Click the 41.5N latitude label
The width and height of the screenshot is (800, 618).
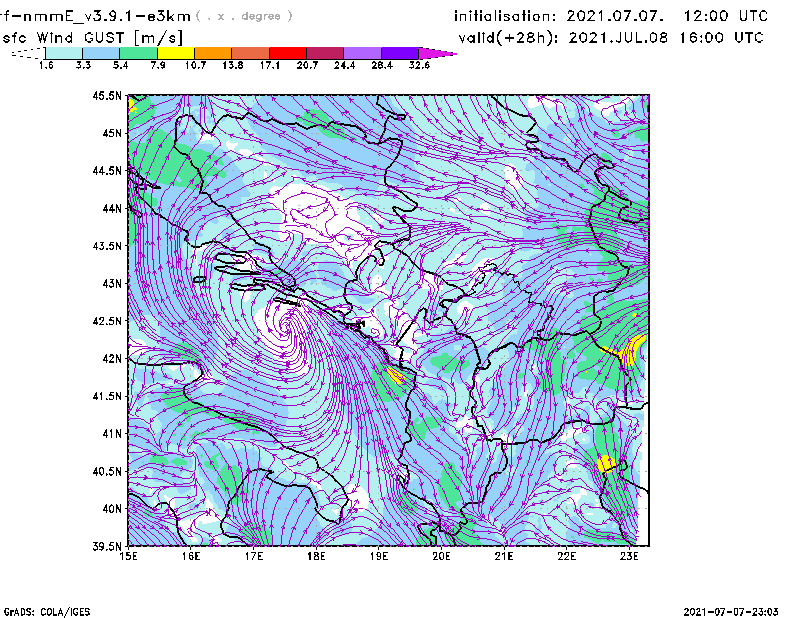107,396
